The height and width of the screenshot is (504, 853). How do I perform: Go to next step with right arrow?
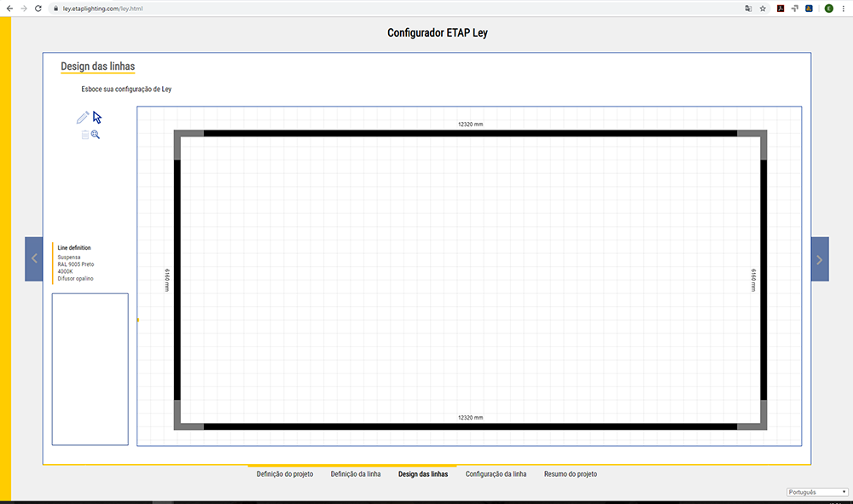820,258
